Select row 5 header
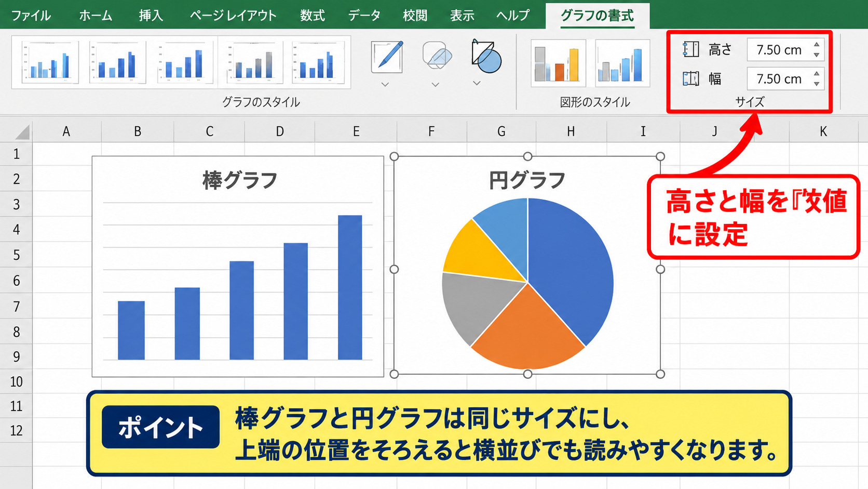The height and width of the screenshot is (489, 868). pyautogui.click(x=16, y=255)
